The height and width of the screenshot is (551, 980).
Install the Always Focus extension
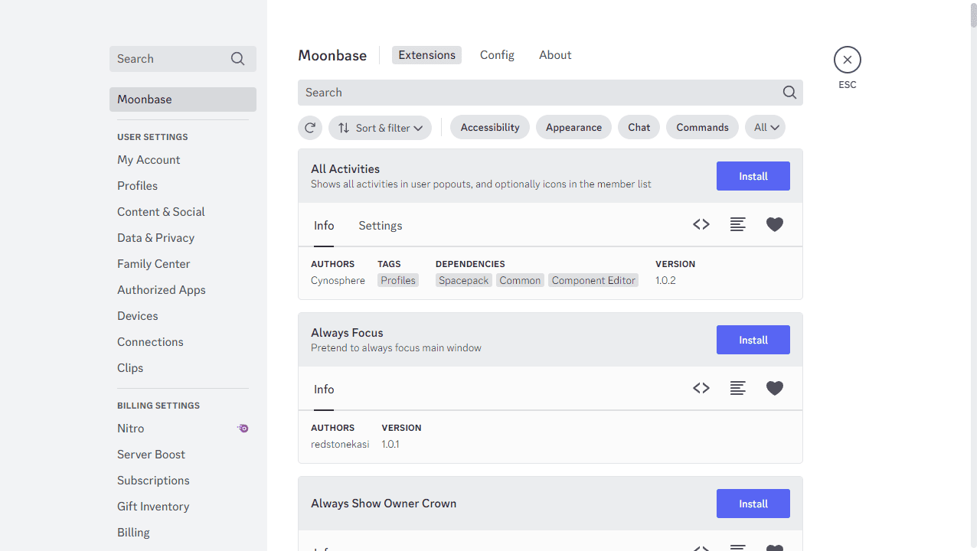pyautogui.click(x=753, y=340)
